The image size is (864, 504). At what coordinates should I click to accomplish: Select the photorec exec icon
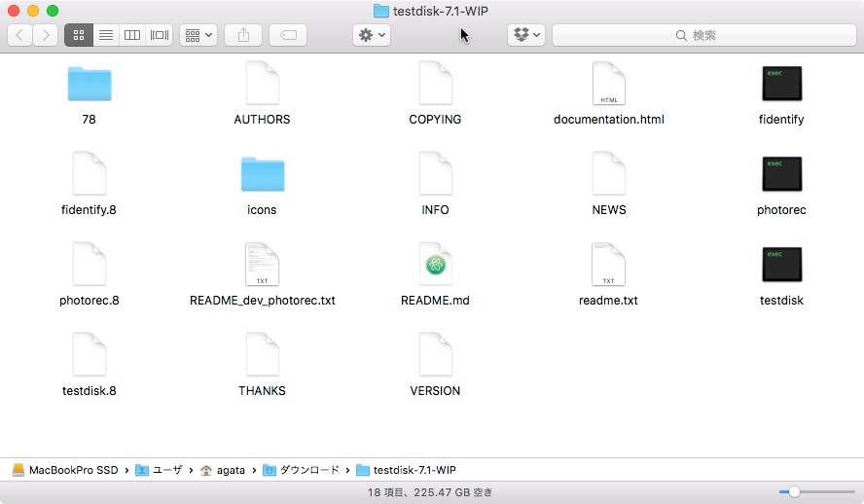(x=781, y=174)
